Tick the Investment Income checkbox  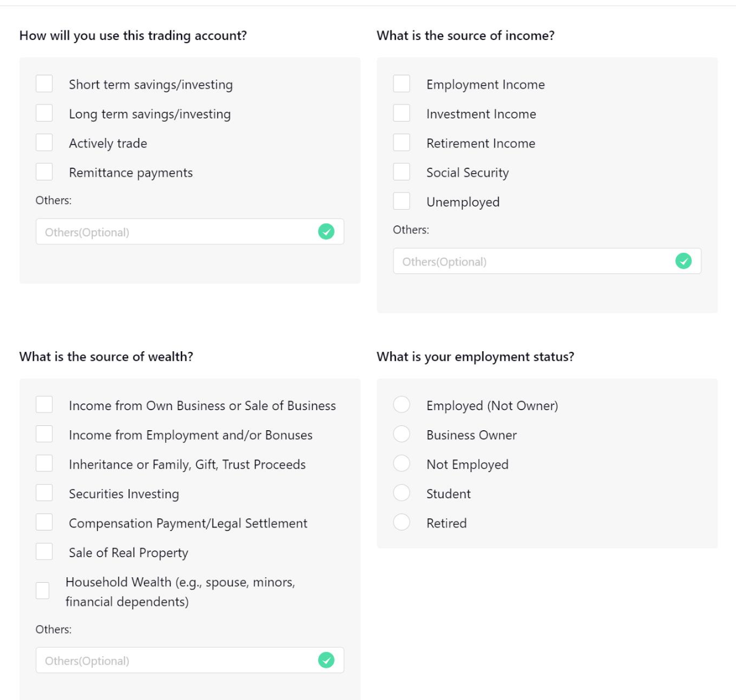click(x=401, y=113)
